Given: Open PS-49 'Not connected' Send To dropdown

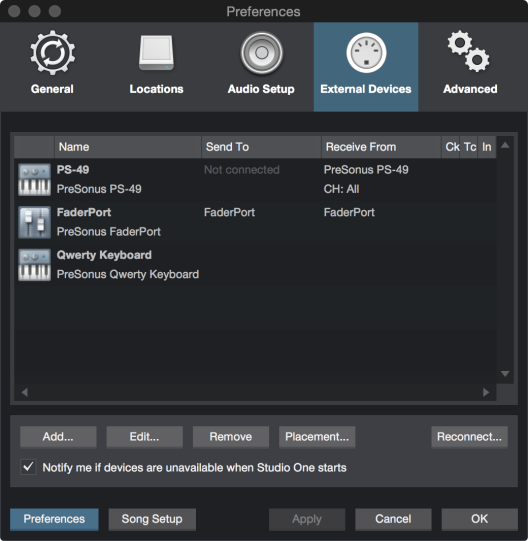Looking at the screenshot, I should (242, 170).
